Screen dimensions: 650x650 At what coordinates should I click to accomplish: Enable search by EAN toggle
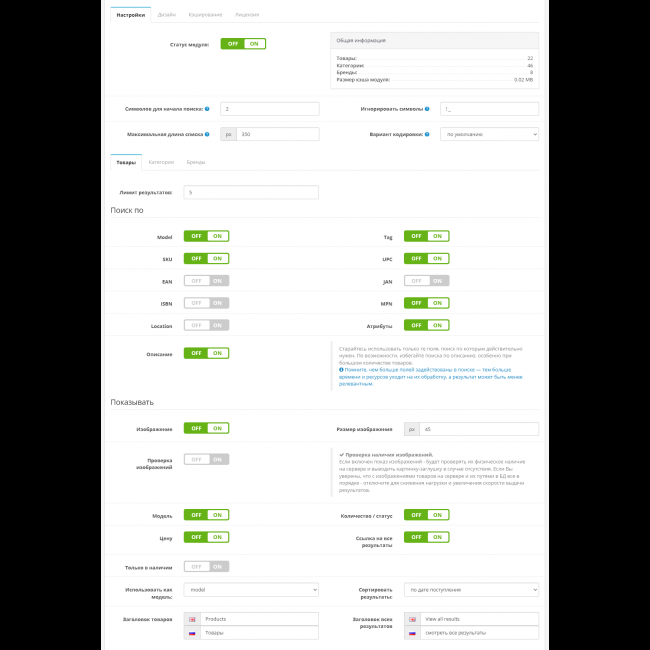(206, 281)
